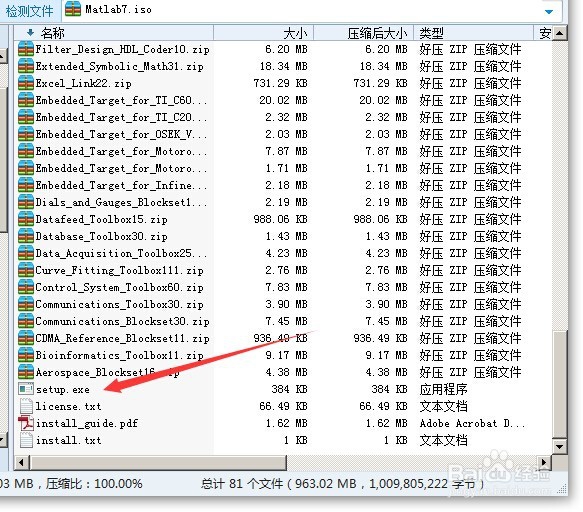Image resolution: width=583 pixels, height=512 pixels.
Task: Click the horizontal scrollbar thumb
Action: click(x=158, y=463)
